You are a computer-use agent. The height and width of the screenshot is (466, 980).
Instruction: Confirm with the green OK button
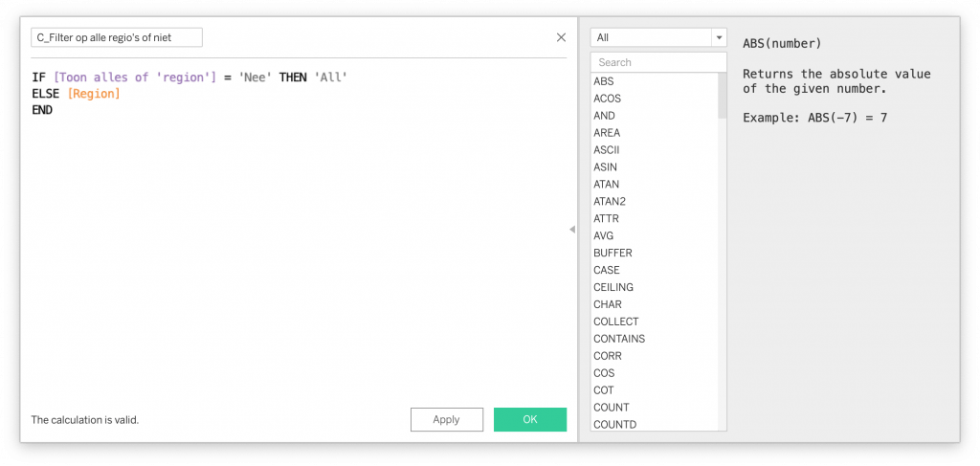[x=530, y=419]
